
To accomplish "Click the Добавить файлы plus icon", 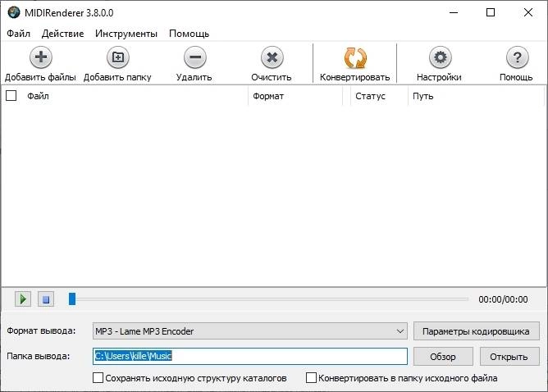I will 41,57.
